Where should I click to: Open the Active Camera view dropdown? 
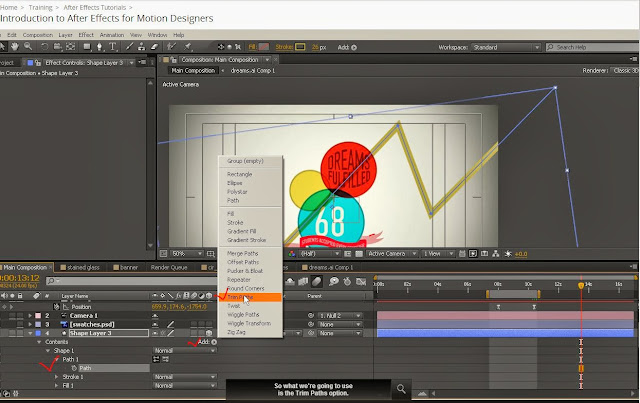[391, 254]
